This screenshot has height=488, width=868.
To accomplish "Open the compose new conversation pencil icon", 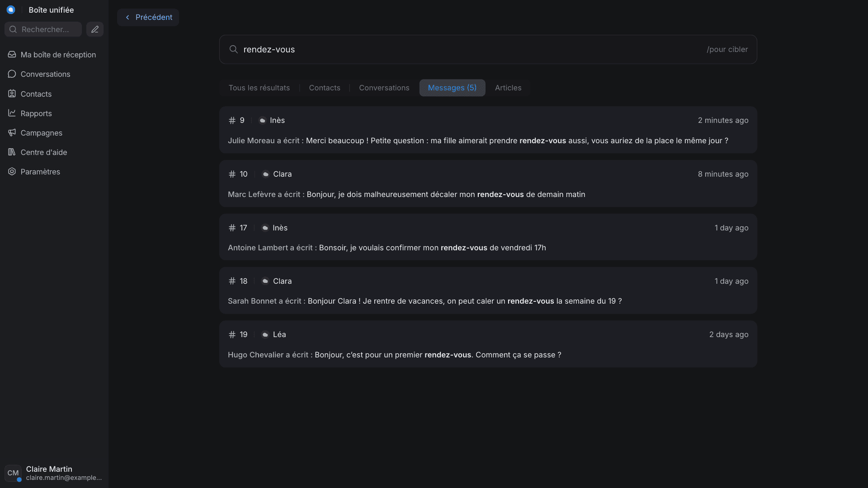I will pyautogui.click(x=95, y=29).
